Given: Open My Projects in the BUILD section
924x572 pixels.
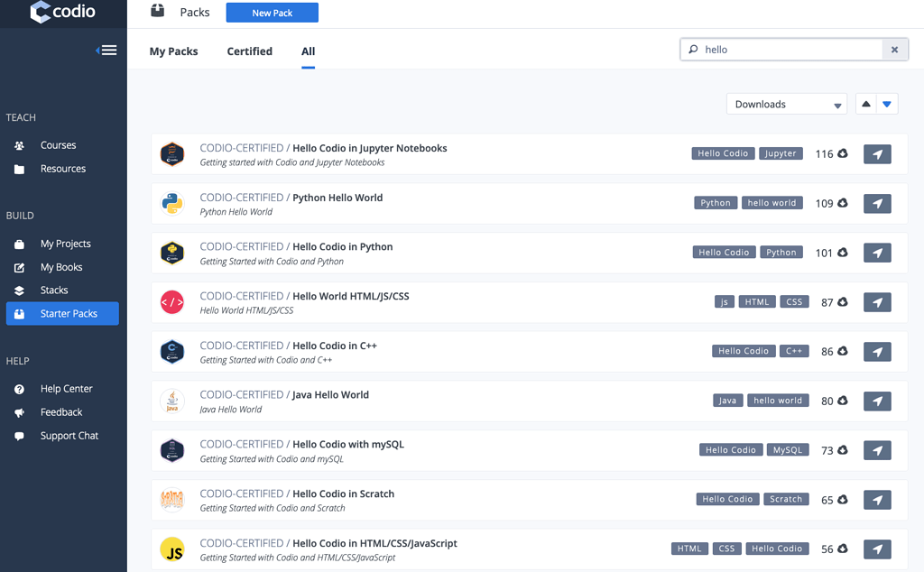Looking at the screenshot, I should [66, 243].
